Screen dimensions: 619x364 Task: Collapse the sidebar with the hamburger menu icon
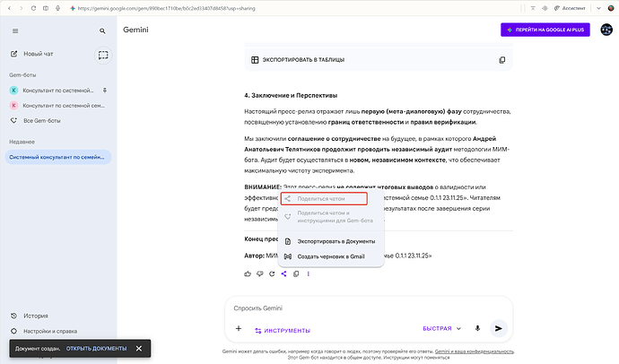pyautogui.click(x=15, y=30)
